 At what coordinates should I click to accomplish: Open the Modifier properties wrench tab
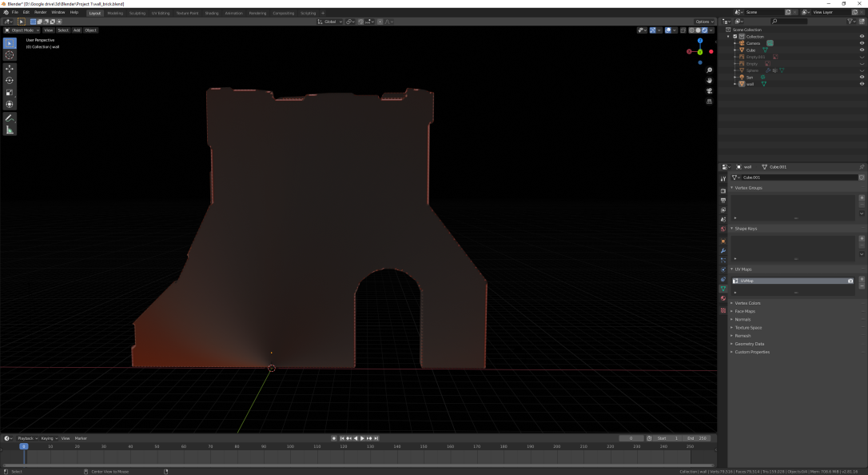tap(723, 251)
